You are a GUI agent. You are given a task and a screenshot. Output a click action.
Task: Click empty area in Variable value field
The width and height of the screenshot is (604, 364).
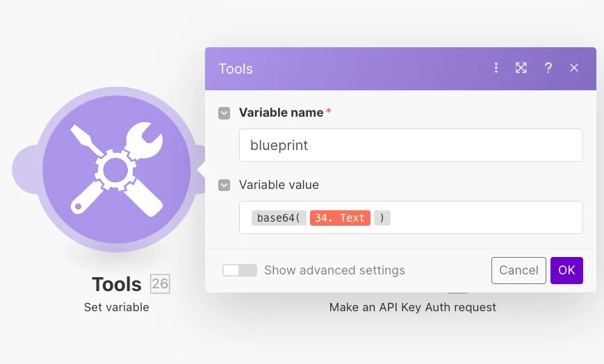click(x=487, y=218)
